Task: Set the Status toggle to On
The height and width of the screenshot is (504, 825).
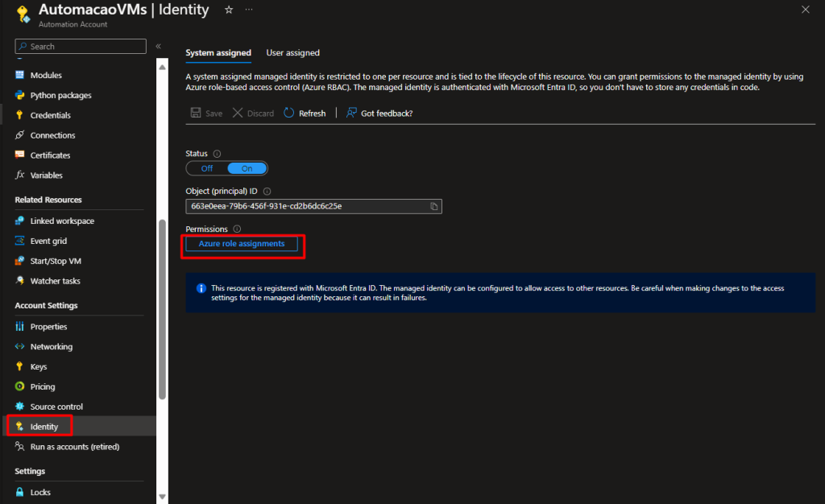Action: 247,168
